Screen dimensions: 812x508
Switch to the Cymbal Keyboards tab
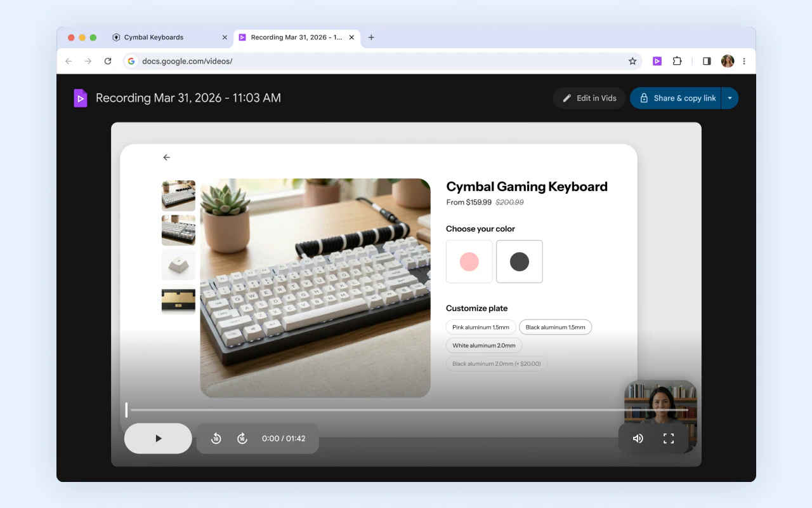pyautogui.click(x=169, y=37)
